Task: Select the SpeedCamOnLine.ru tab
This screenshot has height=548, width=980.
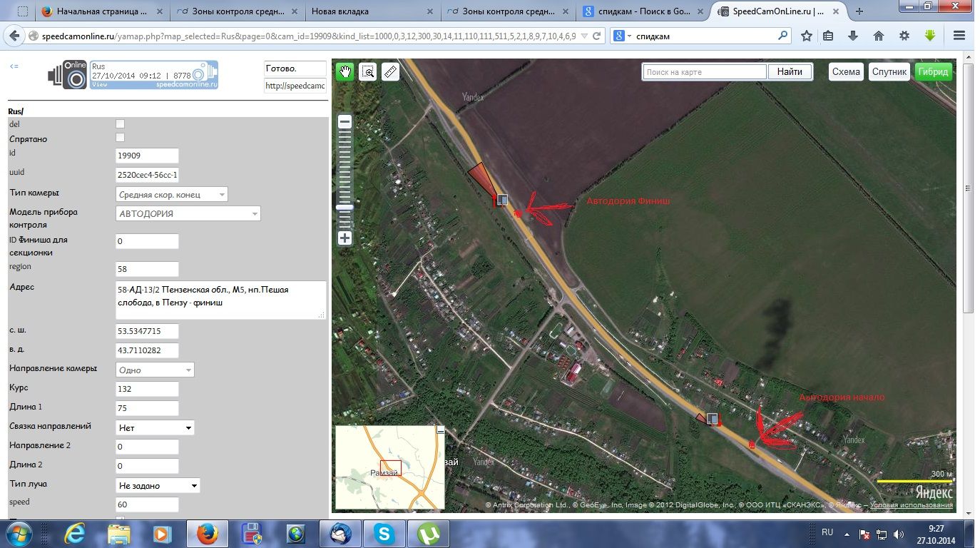Action: pyautogui.click(x=780, y=11)
